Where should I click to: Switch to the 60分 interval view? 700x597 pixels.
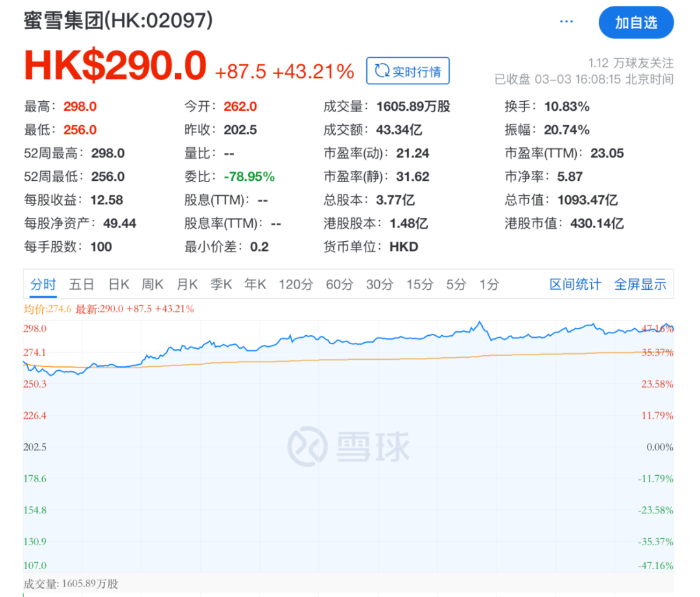339,284
